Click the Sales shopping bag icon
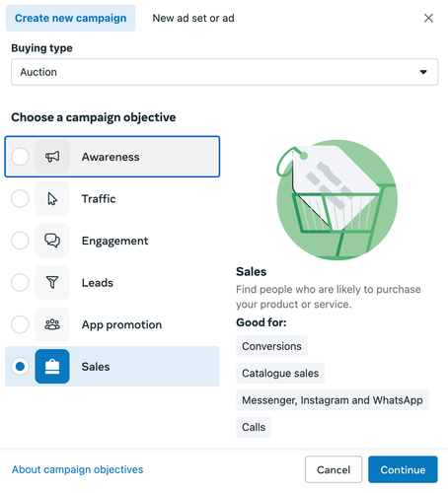The height and width of the screenshot is (493, 448). pos(52,366)
